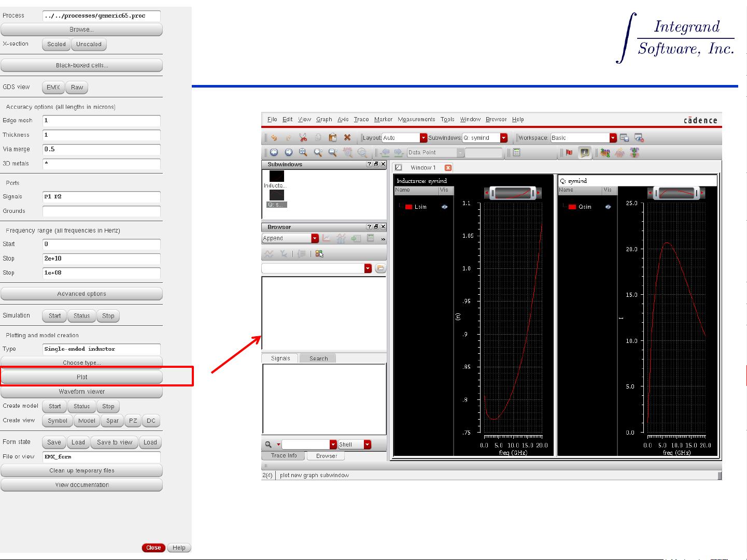
Task: Click the open folder icon in Browser
Action: (380, 268)
